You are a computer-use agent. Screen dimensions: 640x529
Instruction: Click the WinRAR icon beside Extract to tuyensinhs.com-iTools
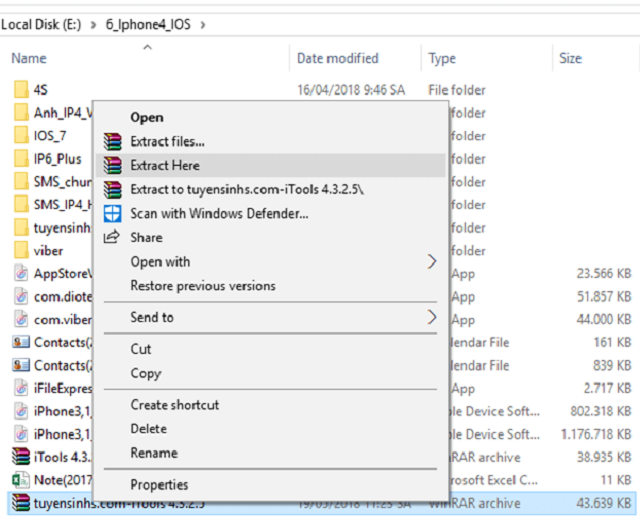(112, 189)
